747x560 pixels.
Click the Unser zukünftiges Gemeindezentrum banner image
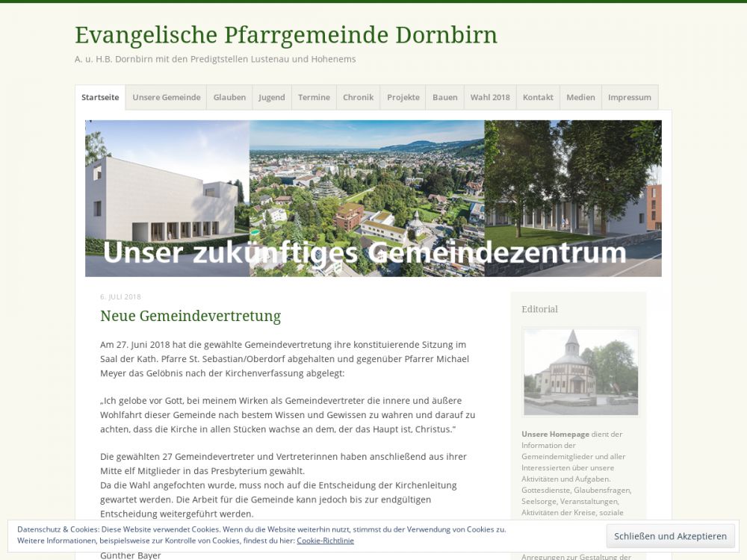coord(373,198)
